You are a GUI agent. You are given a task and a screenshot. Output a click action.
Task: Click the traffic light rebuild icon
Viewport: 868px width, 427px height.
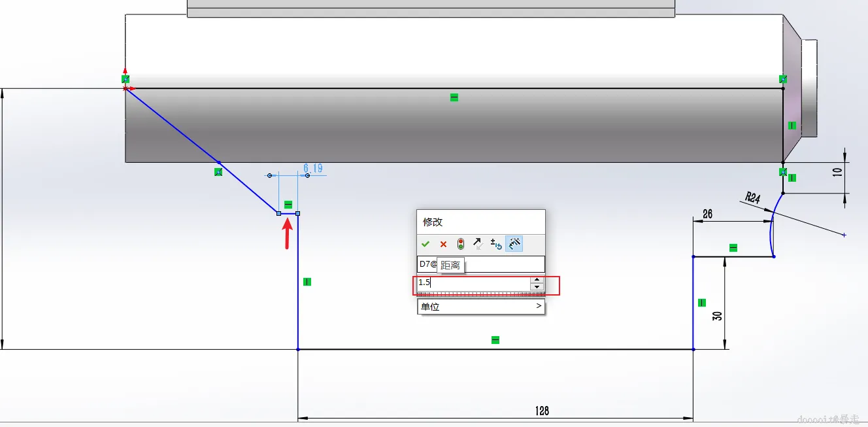461,244
